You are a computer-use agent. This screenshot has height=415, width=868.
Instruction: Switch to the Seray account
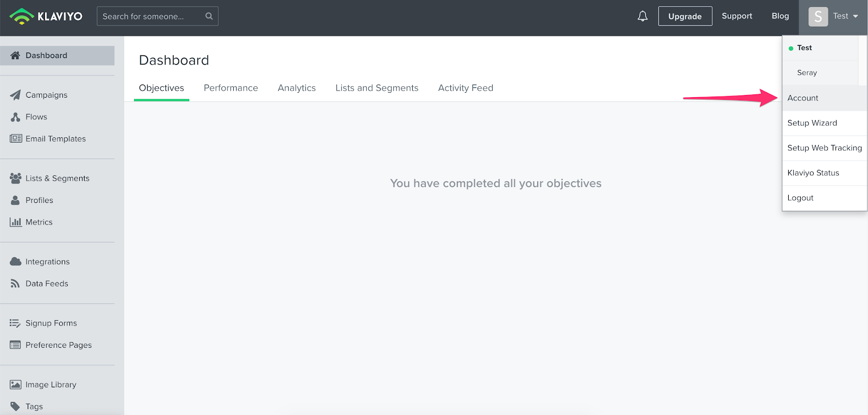tap(807, 73)
